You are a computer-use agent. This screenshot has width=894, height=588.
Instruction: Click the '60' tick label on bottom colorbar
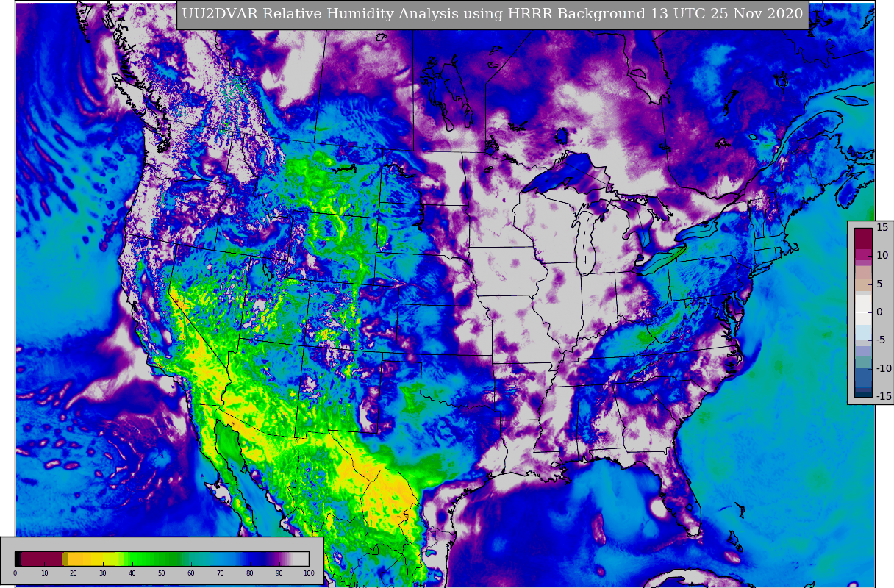[191, 573]
